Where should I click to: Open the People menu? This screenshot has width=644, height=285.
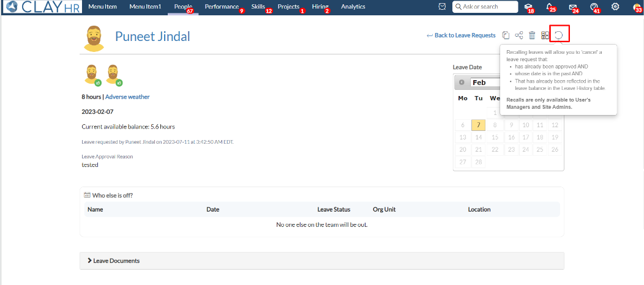point(183,7)
